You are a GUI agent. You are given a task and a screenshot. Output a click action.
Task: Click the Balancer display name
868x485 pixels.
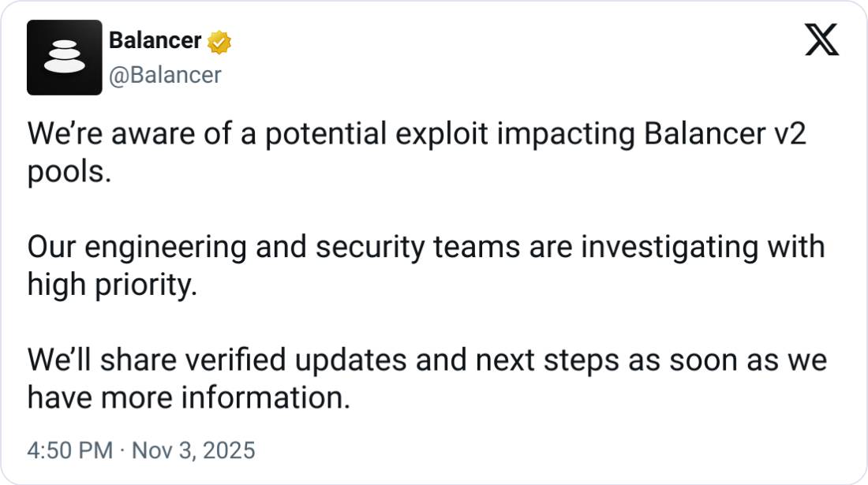point(155,40)
